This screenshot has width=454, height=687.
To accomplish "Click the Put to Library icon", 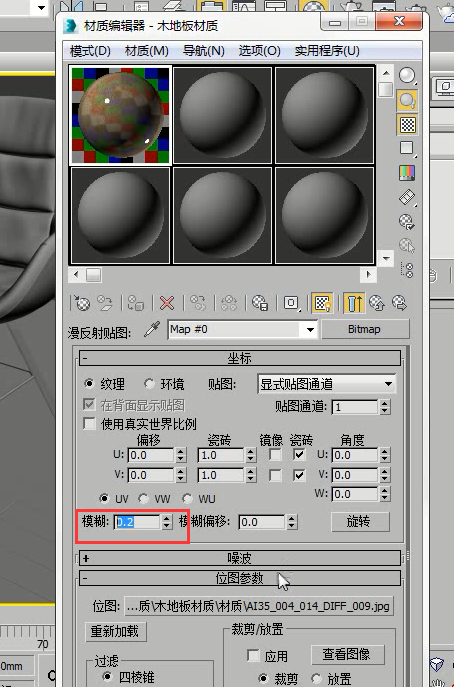I will [x=260, y=303].
